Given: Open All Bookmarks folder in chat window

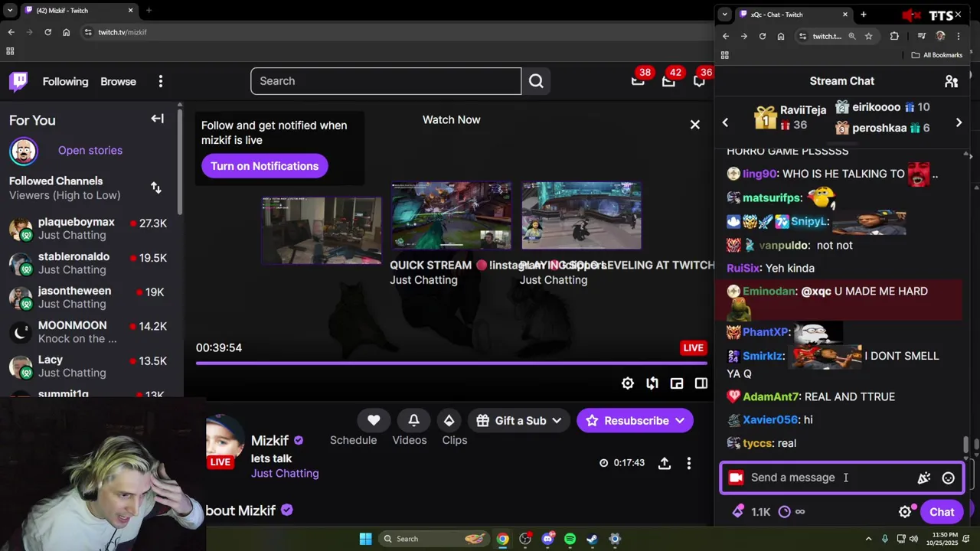Looking at the screenshot, I should [x=937, y=55].
